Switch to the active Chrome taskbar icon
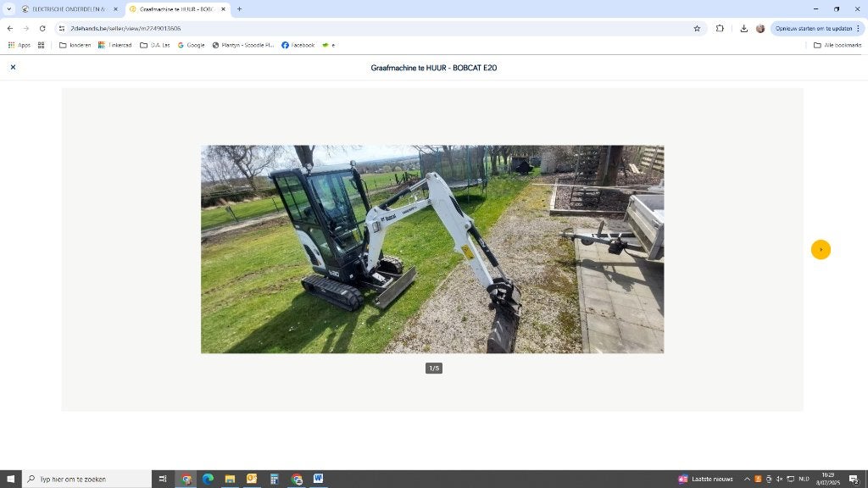This screenshot has width=868, height=488. tap(186, 480)
